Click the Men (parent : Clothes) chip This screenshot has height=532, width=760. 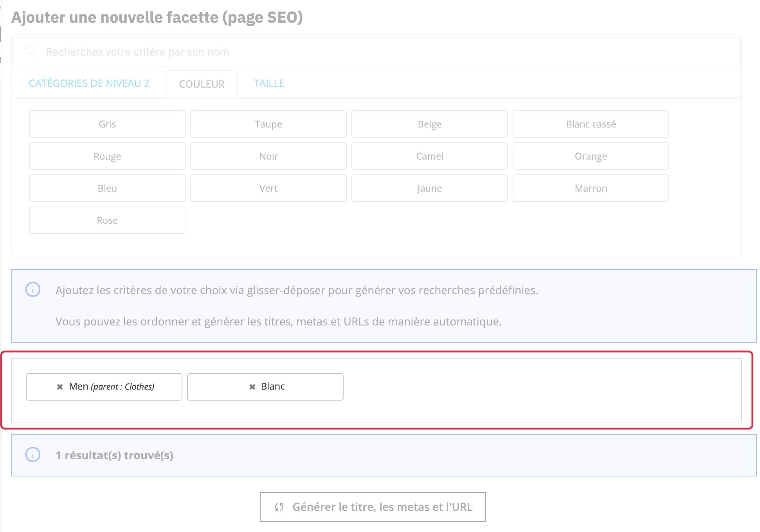104,387
